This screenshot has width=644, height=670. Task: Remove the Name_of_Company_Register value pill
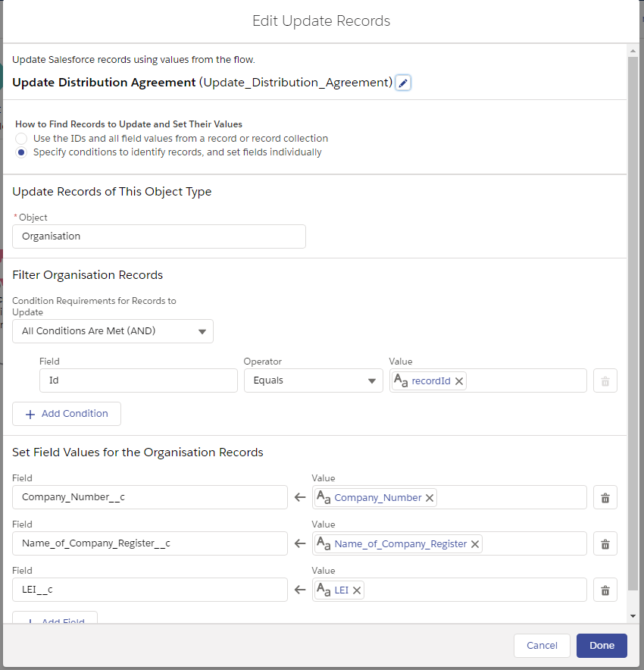point(475,544)
